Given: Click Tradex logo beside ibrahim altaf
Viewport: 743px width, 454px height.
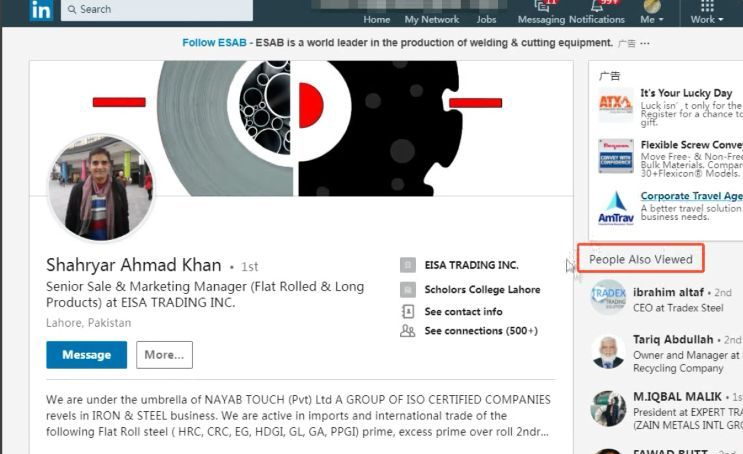Looking at the screenshot, I should (608, 297).
